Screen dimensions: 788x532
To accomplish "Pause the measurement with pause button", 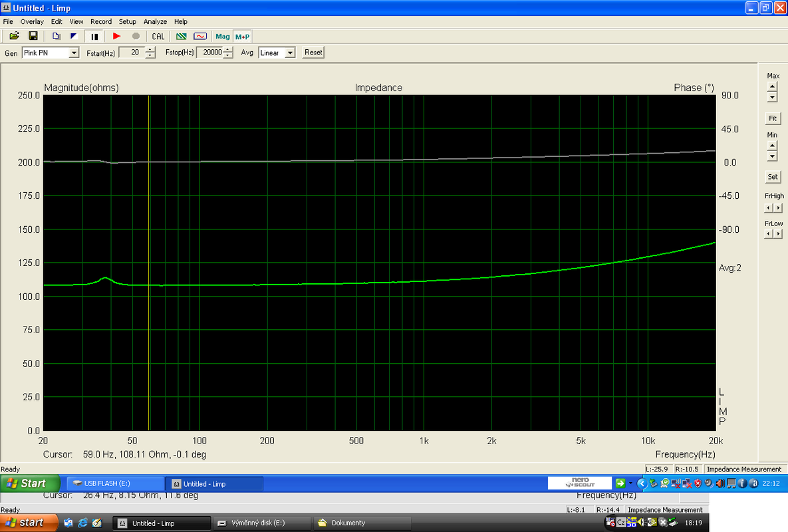I will click(94, 36).
